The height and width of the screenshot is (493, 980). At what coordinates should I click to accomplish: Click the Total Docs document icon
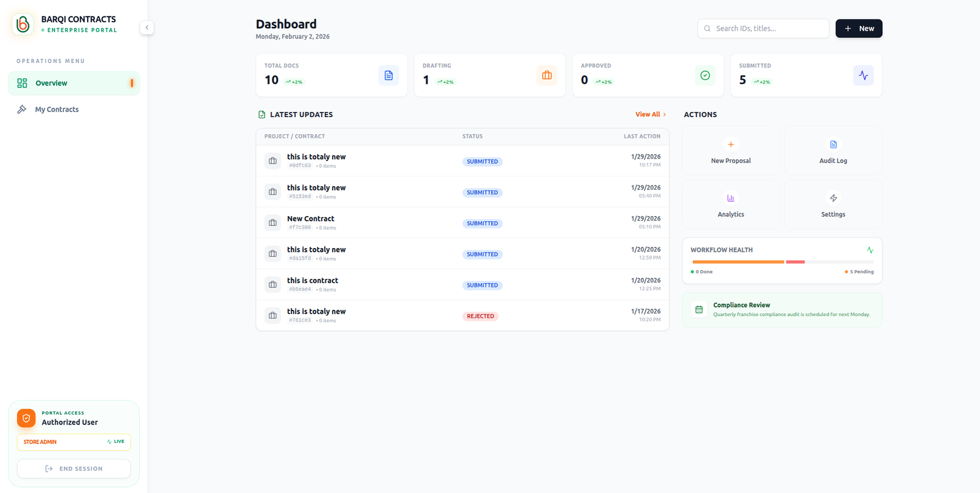coord(388,75)
